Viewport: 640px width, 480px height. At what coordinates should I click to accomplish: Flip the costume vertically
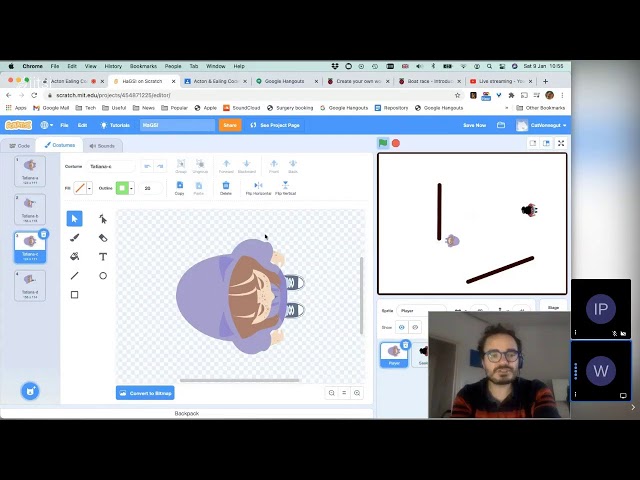coord(285,188)
